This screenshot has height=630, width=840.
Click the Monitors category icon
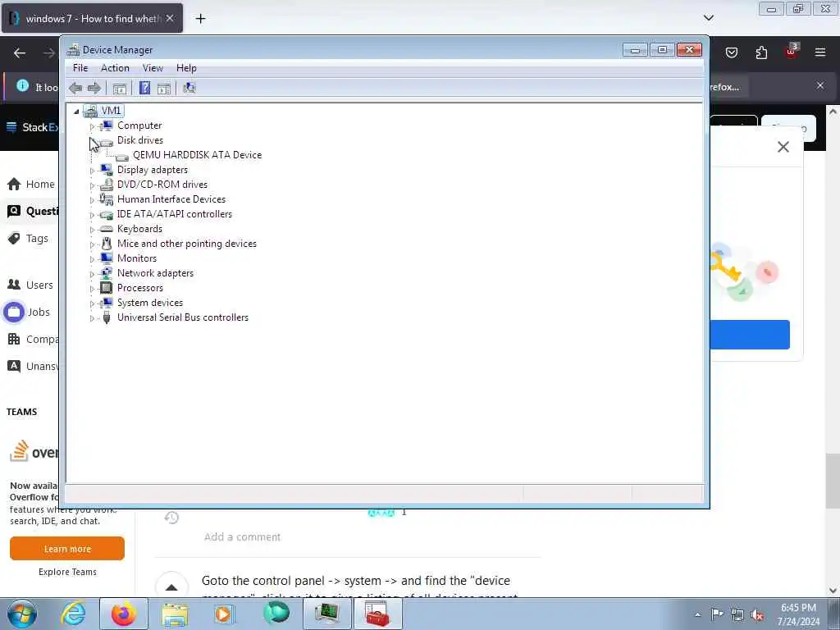tap(106, 258)
